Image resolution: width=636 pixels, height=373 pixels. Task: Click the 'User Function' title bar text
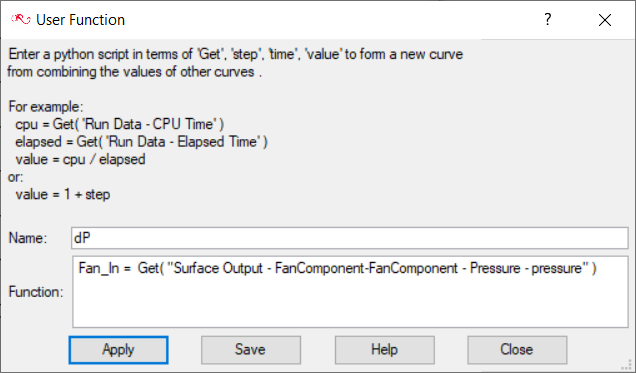point(80,20)
